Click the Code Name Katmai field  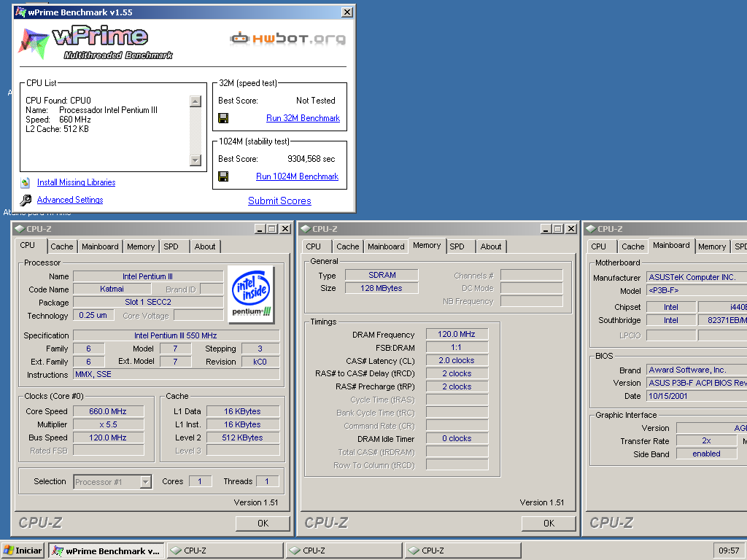tap(112, 289)
